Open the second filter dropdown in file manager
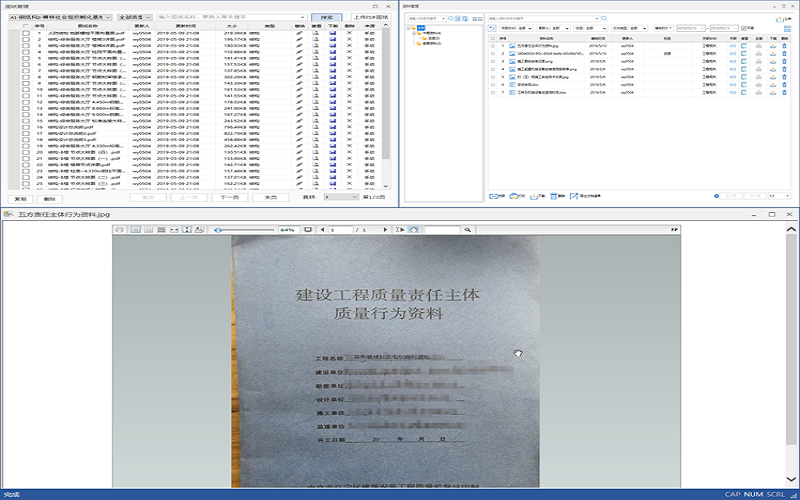The width and height of the screenshot is (800, 500). pyautogui.click(x=554, y=29)
